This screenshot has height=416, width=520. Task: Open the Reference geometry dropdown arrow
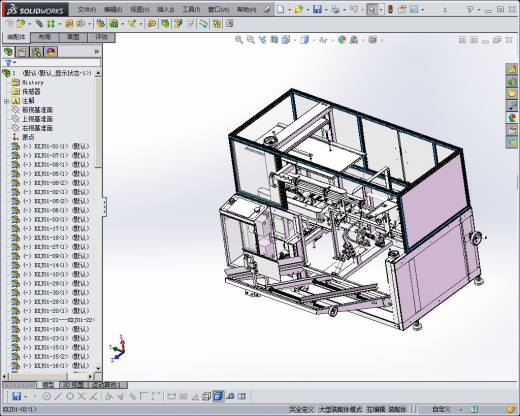tap(141, 24)
